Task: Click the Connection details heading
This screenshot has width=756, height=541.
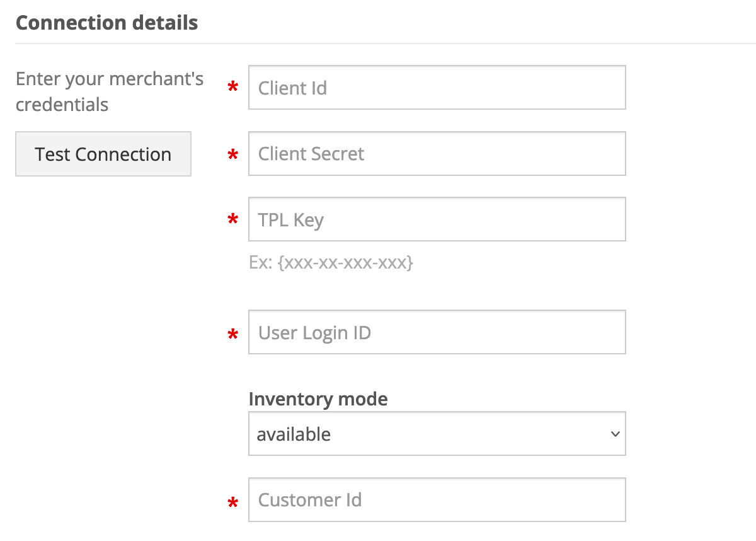Action: pyautogui.click(x=106, y=23)
